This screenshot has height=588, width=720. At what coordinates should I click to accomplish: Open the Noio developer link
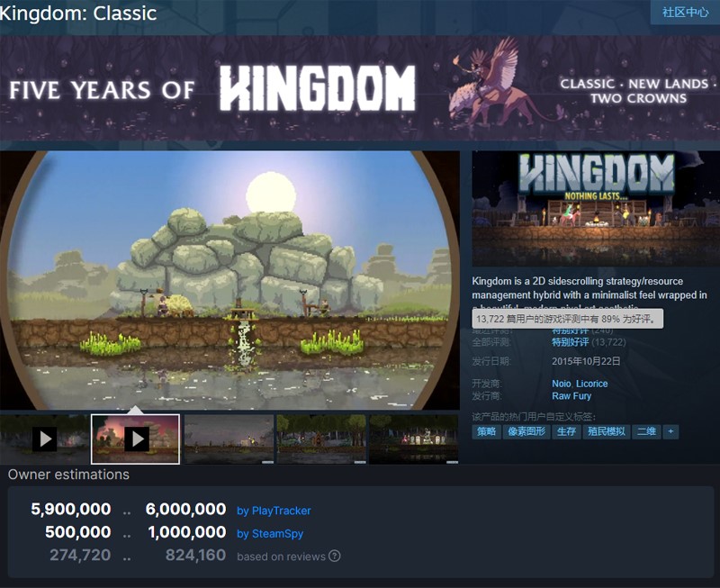561,384
